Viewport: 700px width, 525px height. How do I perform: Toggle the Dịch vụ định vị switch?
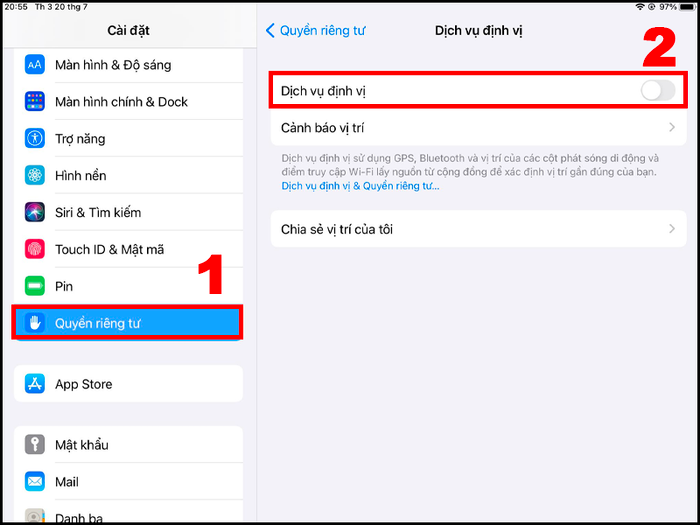point(658,91)
